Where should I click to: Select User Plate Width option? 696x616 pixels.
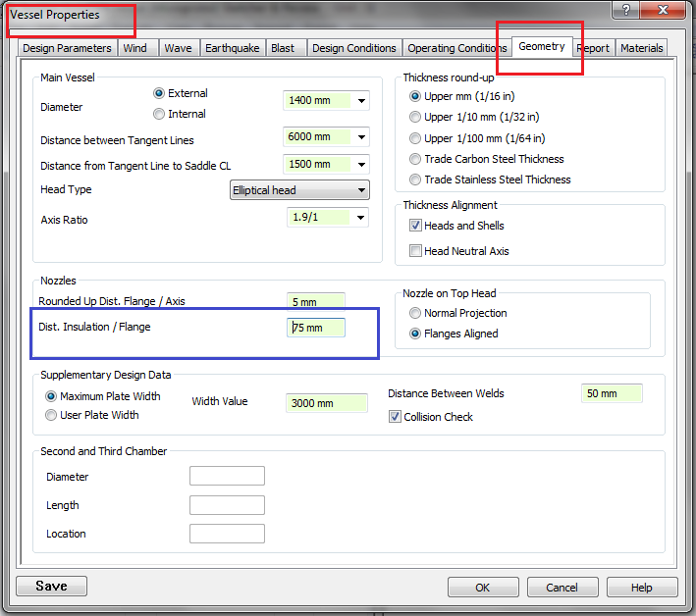(x=51, y=415)
